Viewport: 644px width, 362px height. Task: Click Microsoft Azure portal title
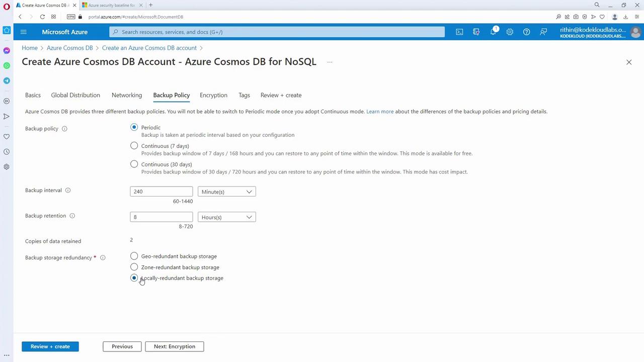[65, 32]
